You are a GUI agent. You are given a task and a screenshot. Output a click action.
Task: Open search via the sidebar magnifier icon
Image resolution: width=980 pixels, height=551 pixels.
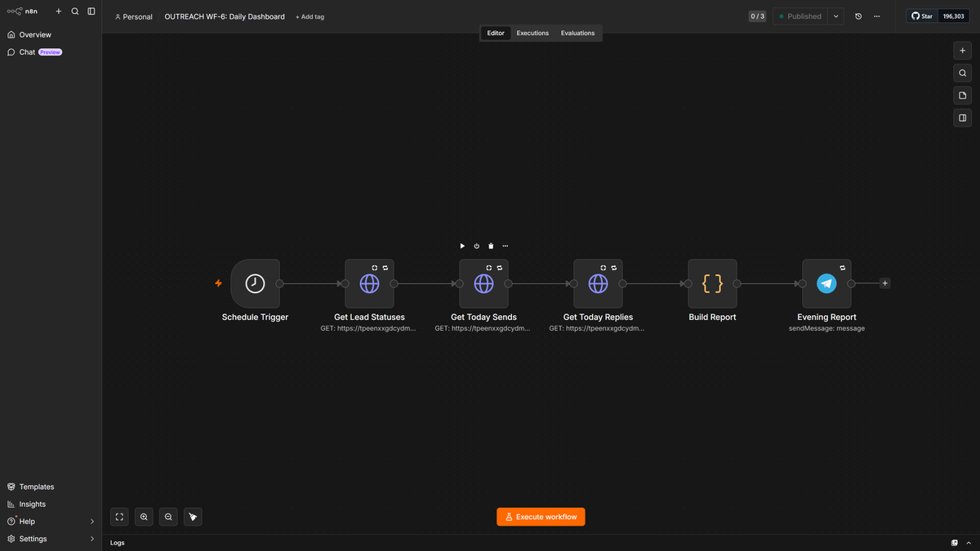pyautogui.click(x=75, y=11)
